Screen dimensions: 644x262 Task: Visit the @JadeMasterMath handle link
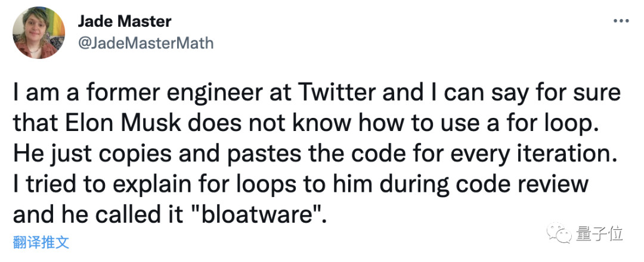click(x=145, y=43)
